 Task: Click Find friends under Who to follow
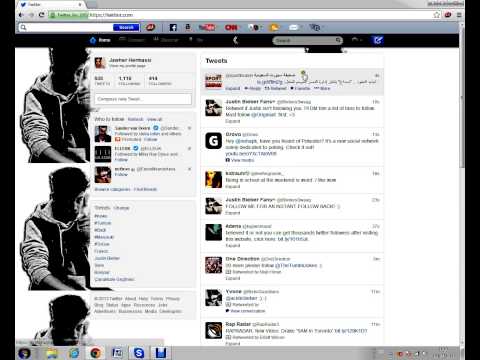pos(145,189)
